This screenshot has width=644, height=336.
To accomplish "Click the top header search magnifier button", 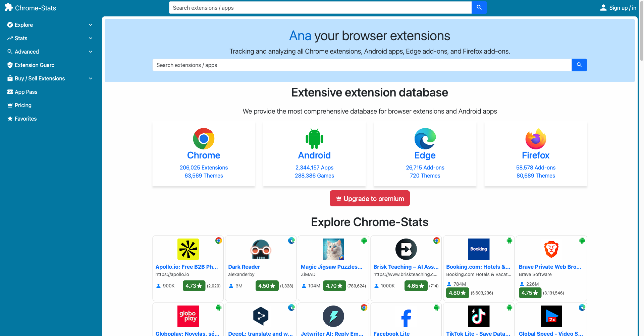I will (x=479, y=7).
